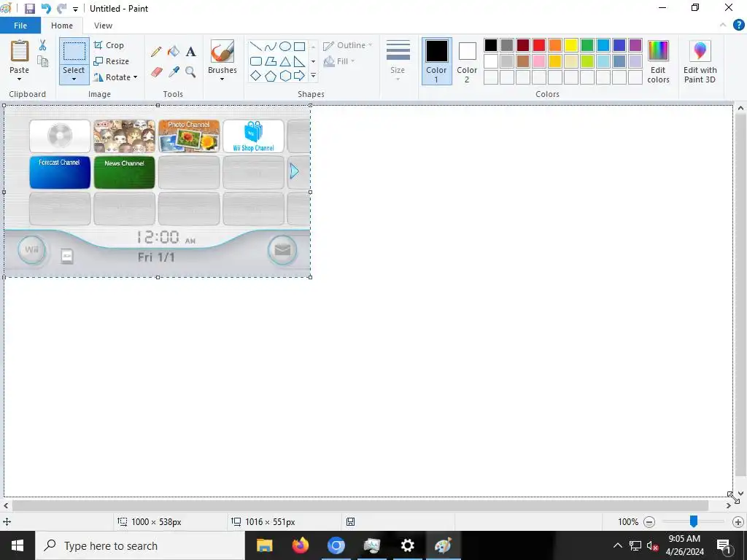
Task: Zoom in with the plus button
Action: tap(738, 522)
